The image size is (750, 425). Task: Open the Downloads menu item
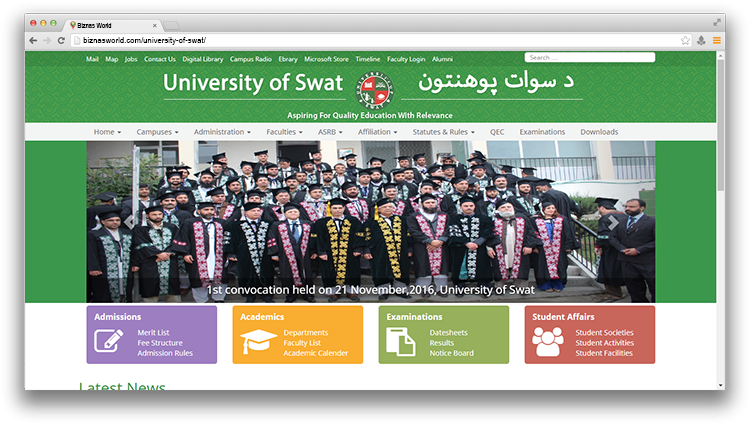pyautogui.click(x=599, y=132)
